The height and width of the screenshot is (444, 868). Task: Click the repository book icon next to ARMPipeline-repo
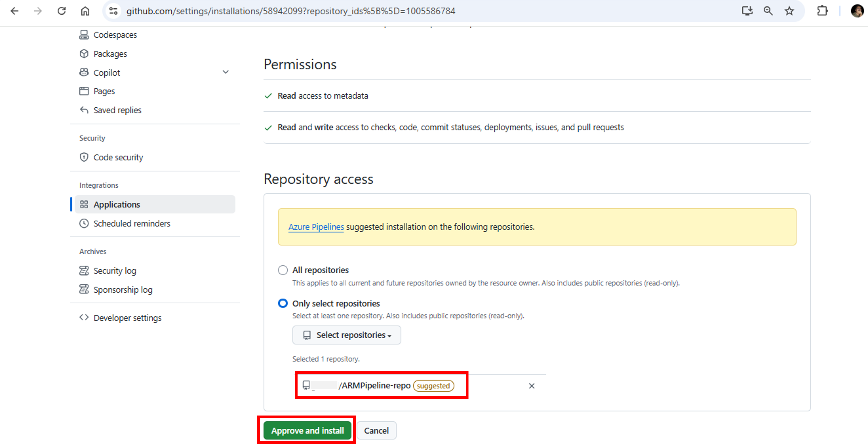[306, 386]
